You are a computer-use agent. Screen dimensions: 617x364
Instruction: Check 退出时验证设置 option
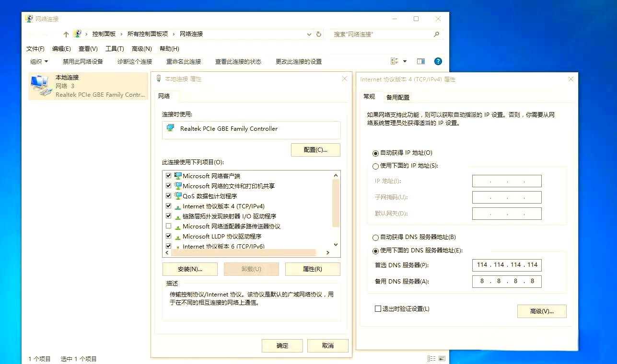[378, 308]
